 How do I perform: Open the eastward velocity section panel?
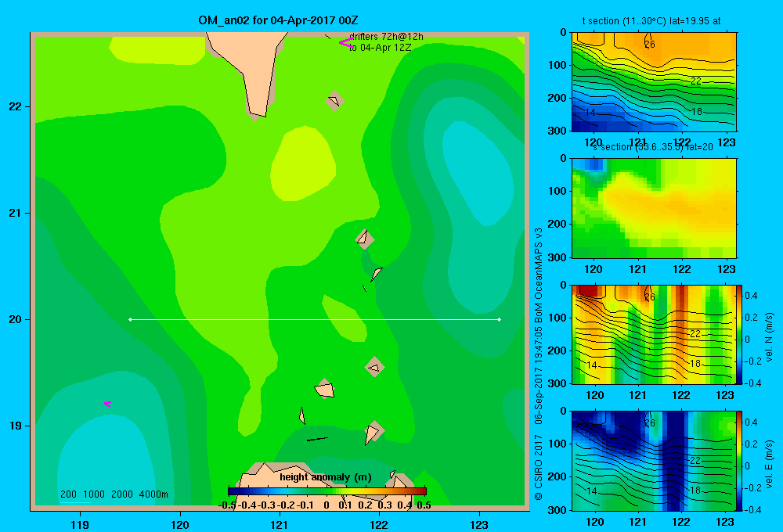click(653, 461)
